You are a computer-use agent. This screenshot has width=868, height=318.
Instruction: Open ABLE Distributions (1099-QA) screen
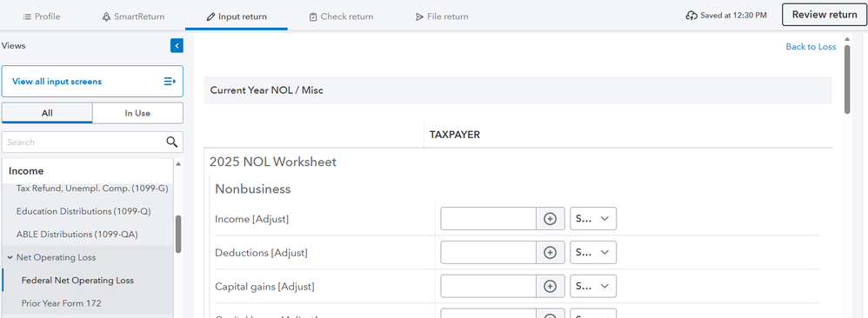pos(77,235)
